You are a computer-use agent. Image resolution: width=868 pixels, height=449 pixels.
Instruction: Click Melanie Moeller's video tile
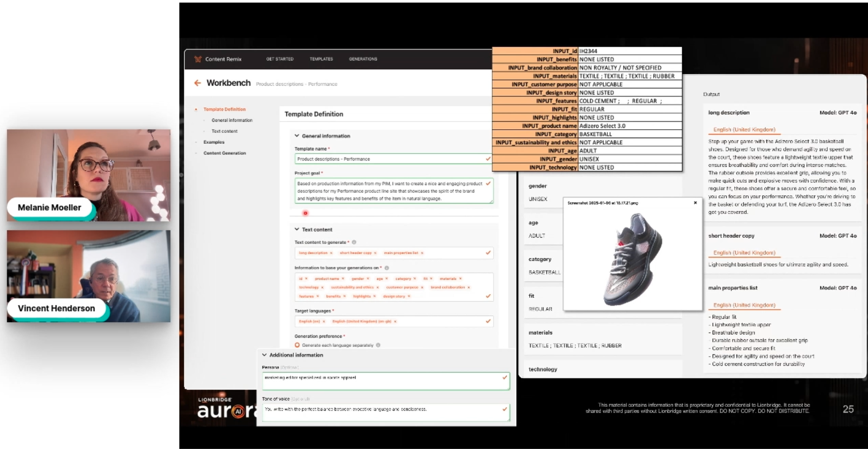coord(89,175)
